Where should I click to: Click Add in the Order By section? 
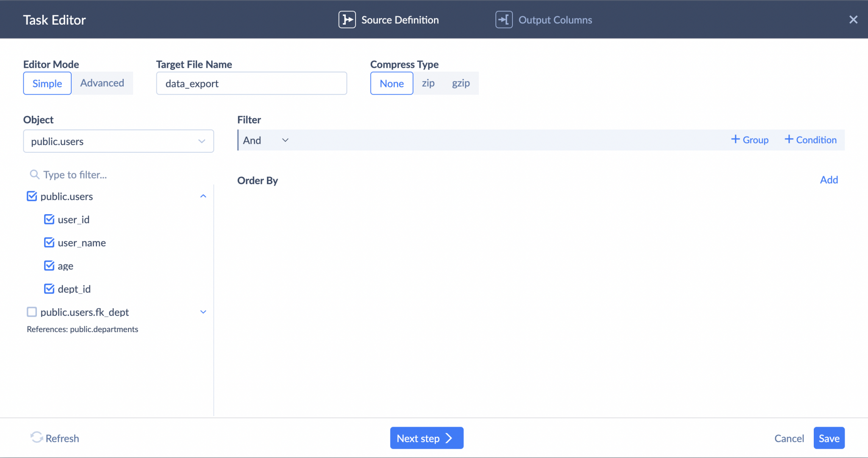pyautogui.click(x=829, y=179)
